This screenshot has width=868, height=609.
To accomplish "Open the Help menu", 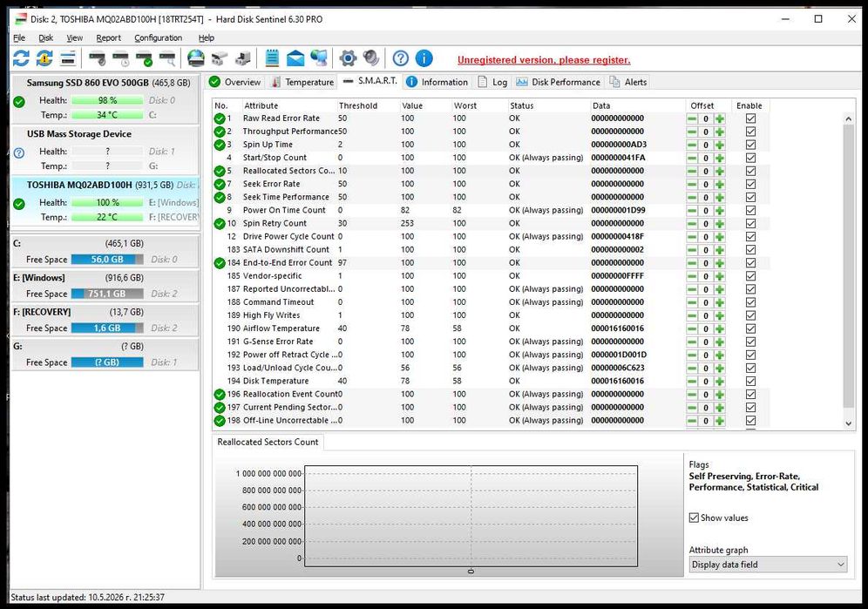I will click(206, 38).
